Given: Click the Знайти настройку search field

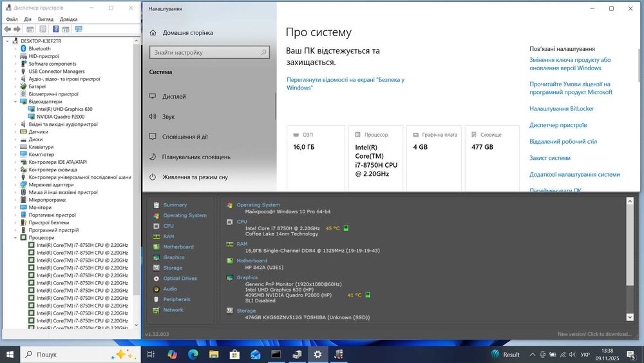Looking at the screenshot, I should (209, 53).
